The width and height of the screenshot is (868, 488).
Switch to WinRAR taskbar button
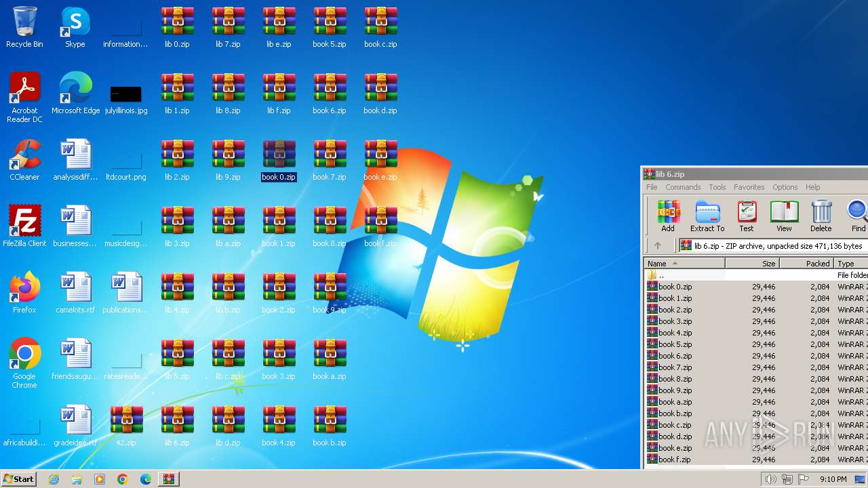[x=168, y=479]
